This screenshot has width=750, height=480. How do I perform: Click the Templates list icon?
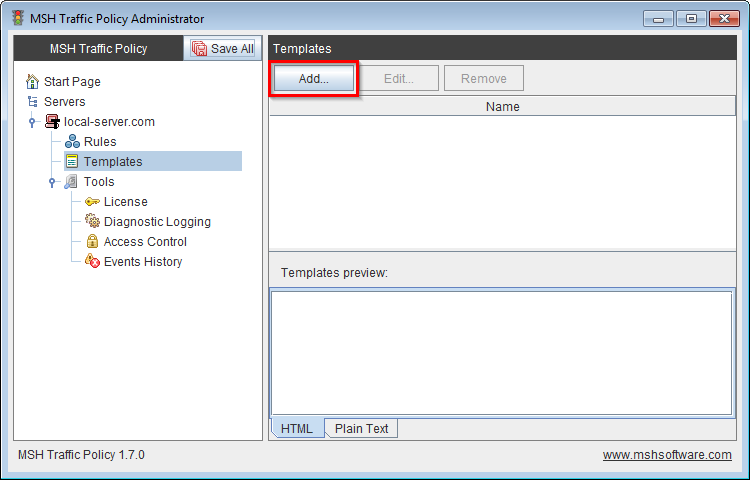(x=72, y=162)
